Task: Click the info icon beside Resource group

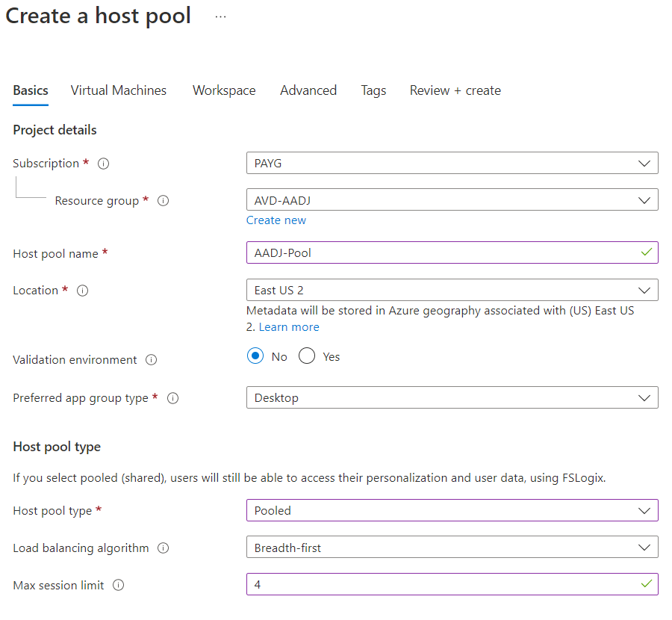Action: pyautogui.click(x=164, y=201)
